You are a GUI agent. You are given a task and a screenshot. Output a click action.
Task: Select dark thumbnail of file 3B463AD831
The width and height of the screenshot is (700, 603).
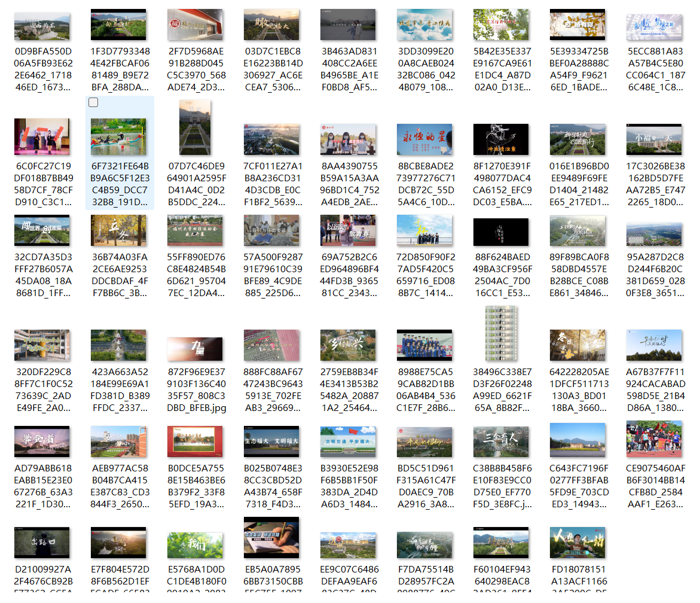click(x=349, y=25)
